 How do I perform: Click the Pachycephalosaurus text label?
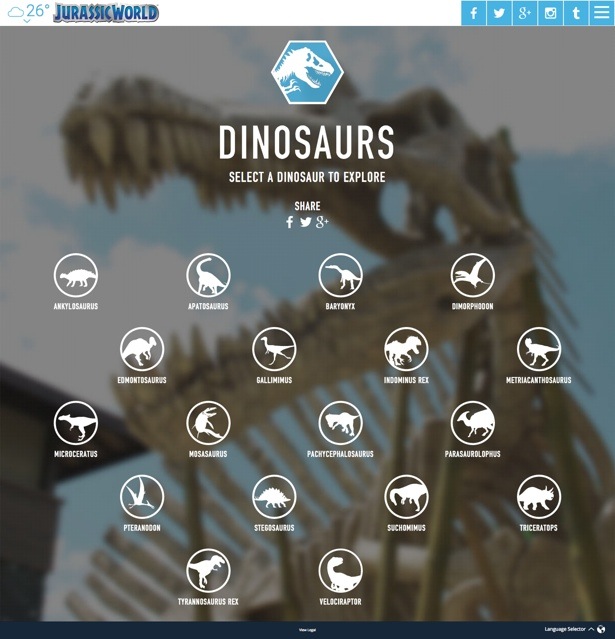click(340, 454)
